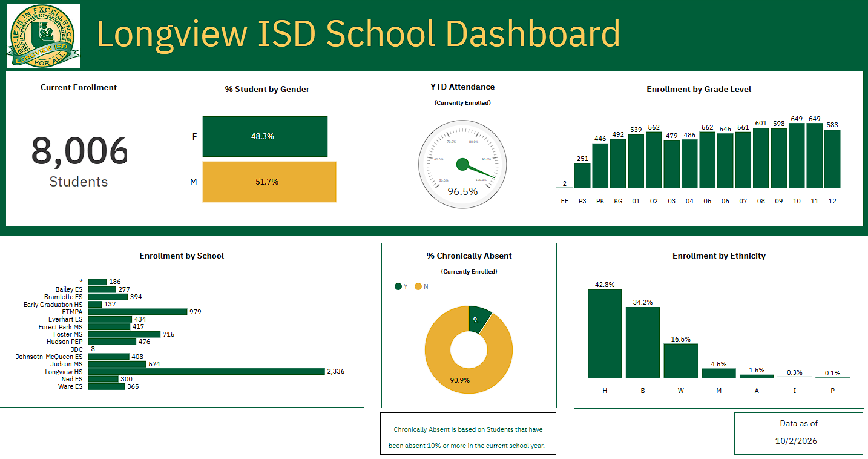Image resolution: width=868 pixels, height=459 pixels.
Task: Click the grade 10 enrollment bar
Action: tap(797, 156)
